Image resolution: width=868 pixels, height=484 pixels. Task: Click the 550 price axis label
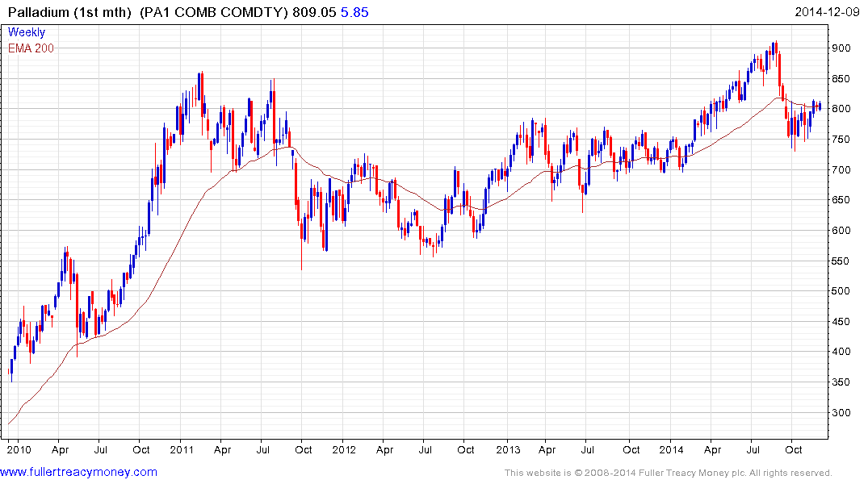(x=841, y=261)
